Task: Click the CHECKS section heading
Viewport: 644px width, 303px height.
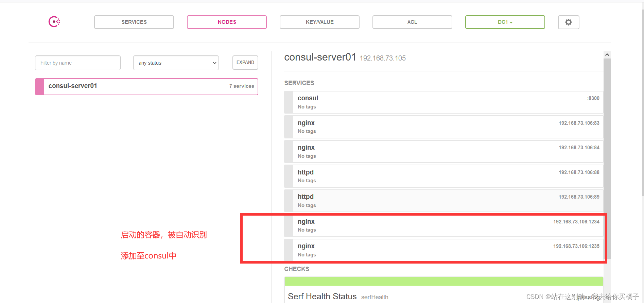Action: tap(297, 269)
